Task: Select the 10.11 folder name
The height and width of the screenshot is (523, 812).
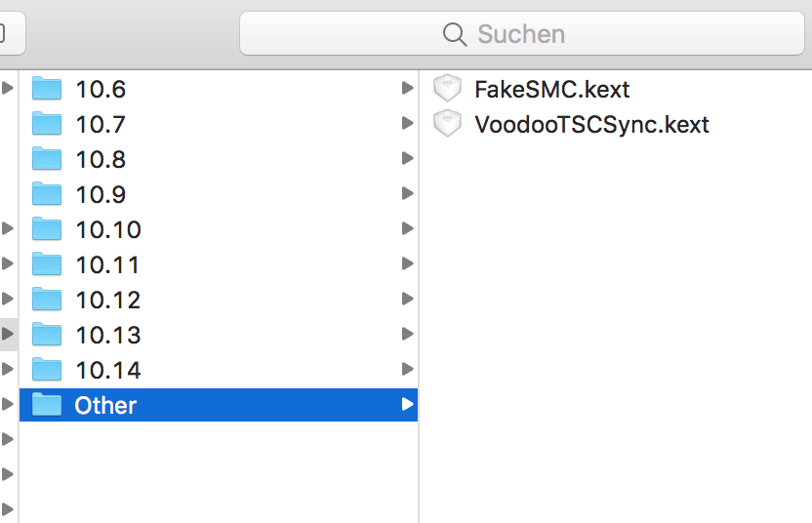Action: tap(107, 264)
